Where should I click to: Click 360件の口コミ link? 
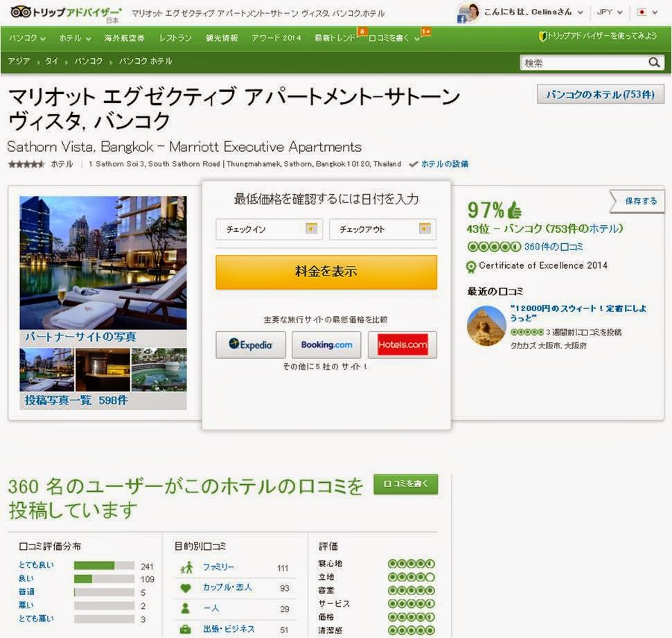pos(554,247)
